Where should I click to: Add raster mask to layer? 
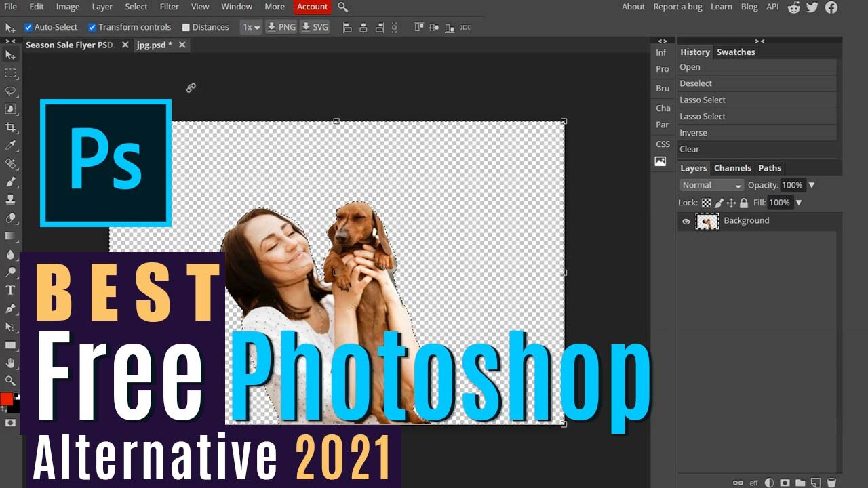785,483
